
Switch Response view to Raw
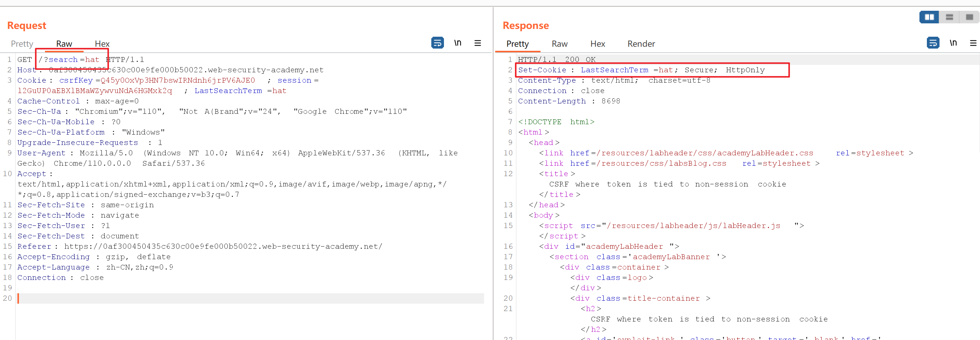pyautogui.click(x=559, y=44)
